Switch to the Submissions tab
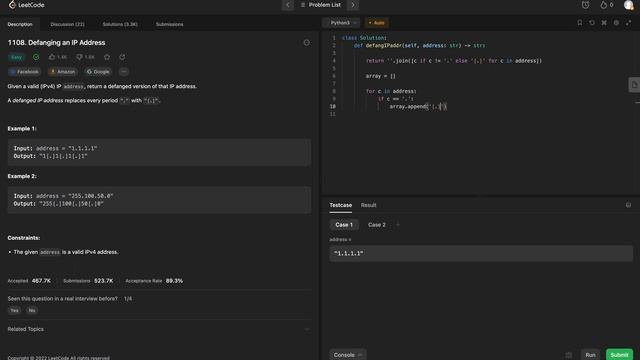The height and width of the screenshot is (360, 640). [x=169, y=24]
